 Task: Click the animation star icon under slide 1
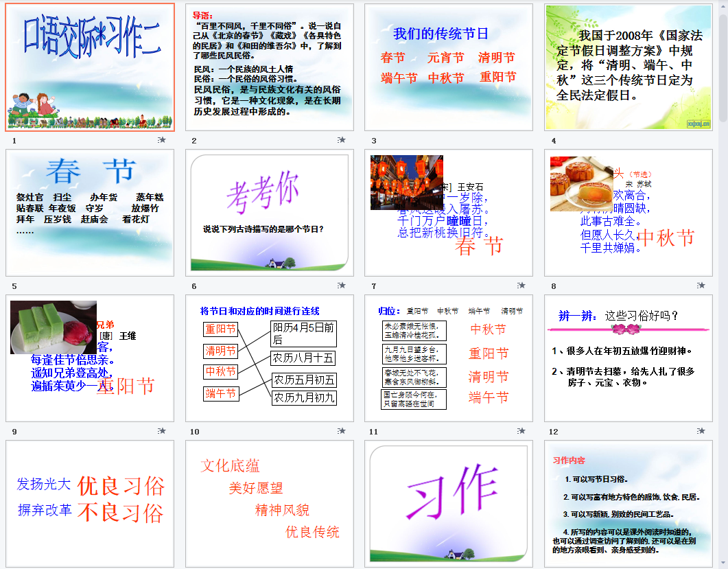click(162, 140)
